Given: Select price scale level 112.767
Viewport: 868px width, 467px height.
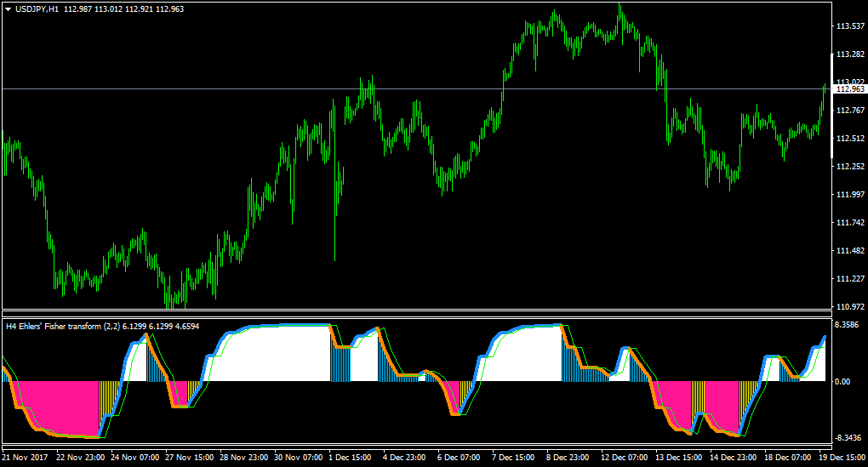Looking at the screenshot, I should (850, 110).
